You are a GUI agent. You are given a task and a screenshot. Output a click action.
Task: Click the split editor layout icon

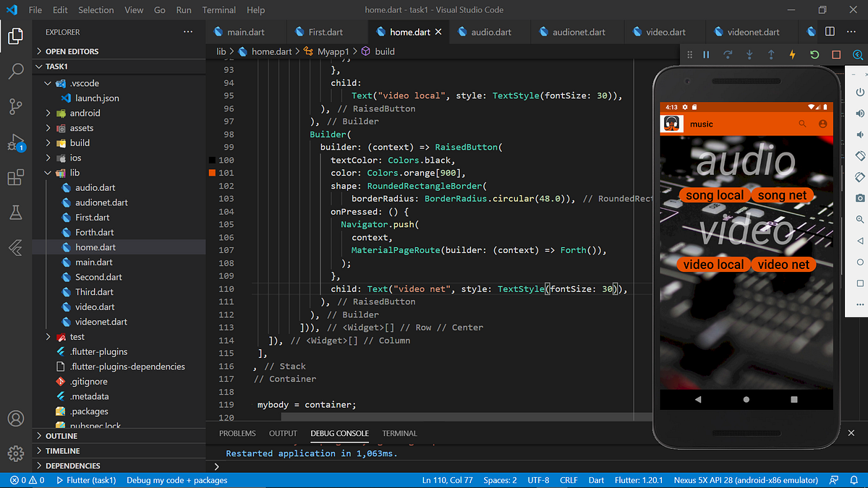click(x=830, y=32)
